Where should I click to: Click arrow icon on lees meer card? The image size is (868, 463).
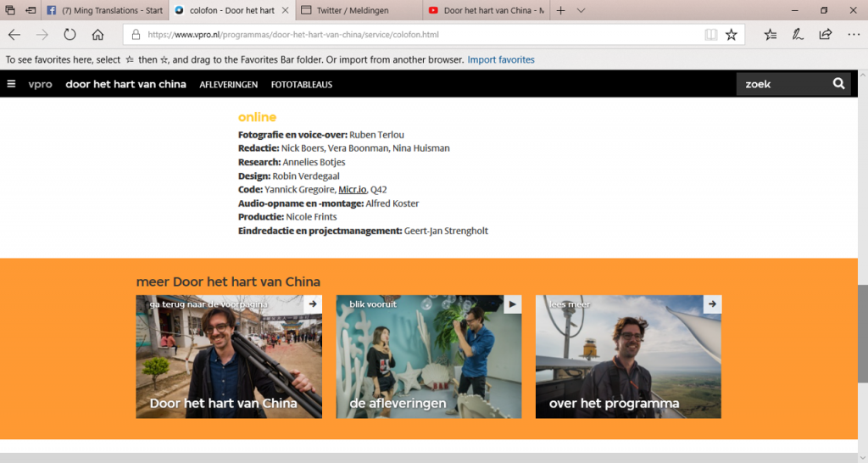[x=712, y=304]
